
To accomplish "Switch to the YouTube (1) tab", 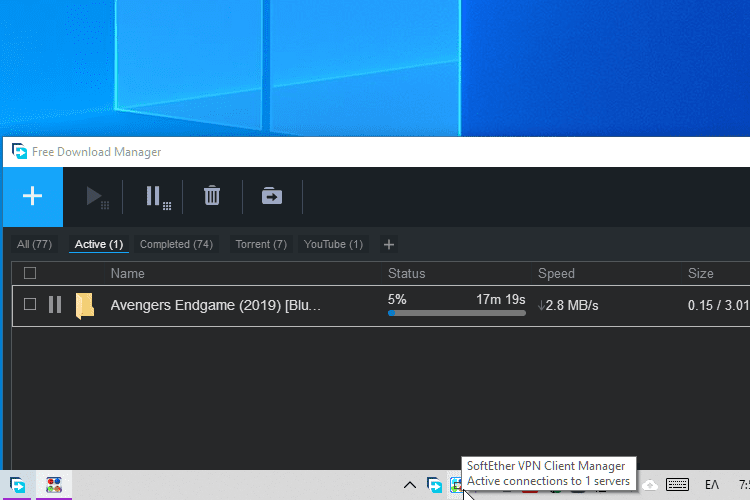I will [x=333, y=244].
